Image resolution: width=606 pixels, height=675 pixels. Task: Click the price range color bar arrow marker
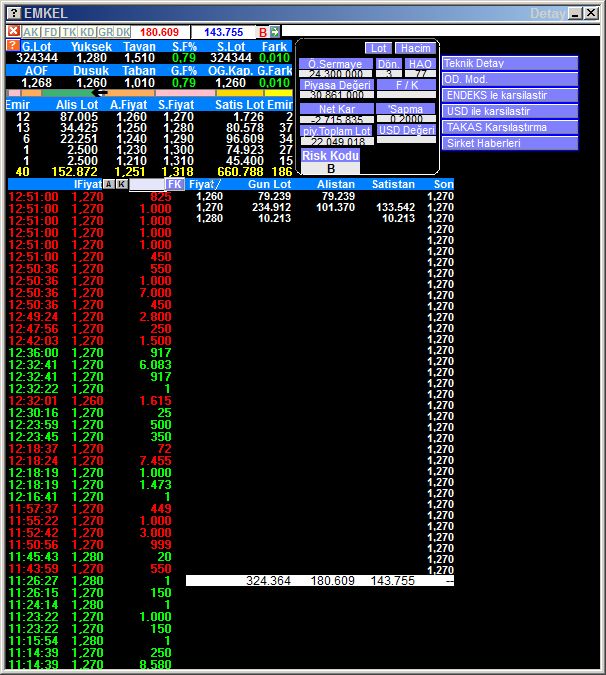tap(100, 93)
